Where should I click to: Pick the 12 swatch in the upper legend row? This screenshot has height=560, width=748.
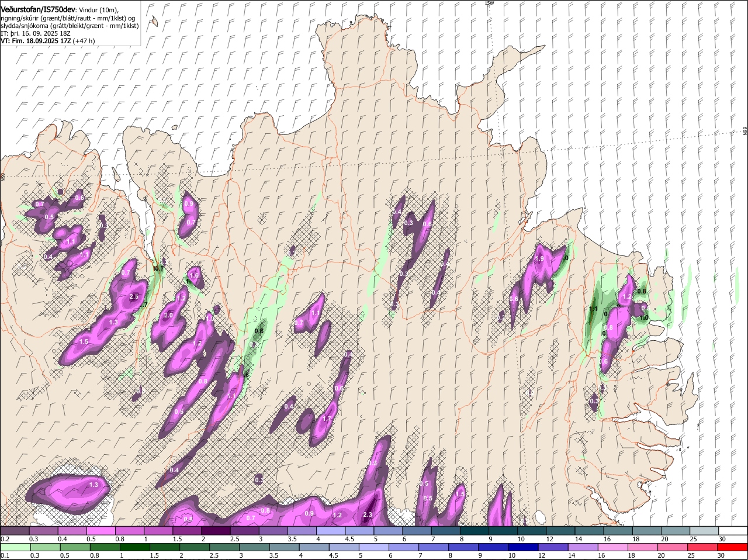coord(560,531)
